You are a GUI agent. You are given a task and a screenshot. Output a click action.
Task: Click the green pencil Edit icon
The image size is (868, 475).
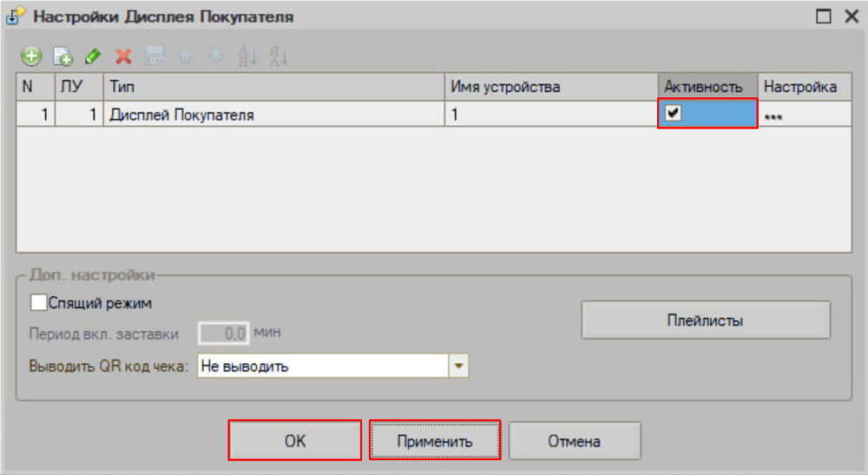pos(93,57)
